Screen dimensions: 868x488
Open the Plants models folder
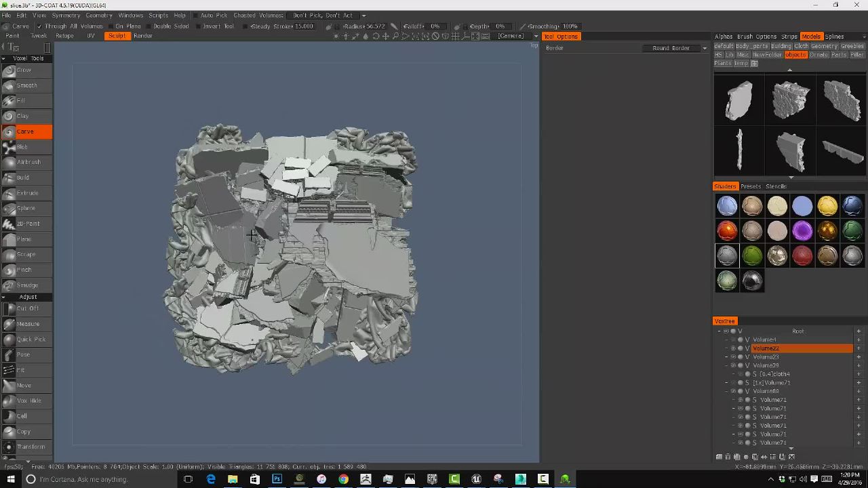(722, 64)
